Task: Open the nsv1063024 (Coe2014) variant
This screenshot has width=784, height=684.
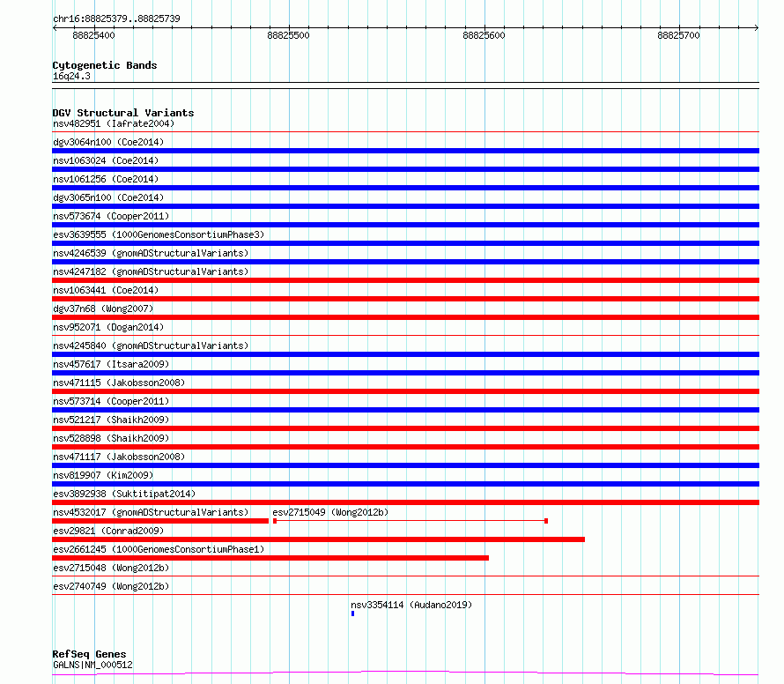Action: [x=106, y=160]
